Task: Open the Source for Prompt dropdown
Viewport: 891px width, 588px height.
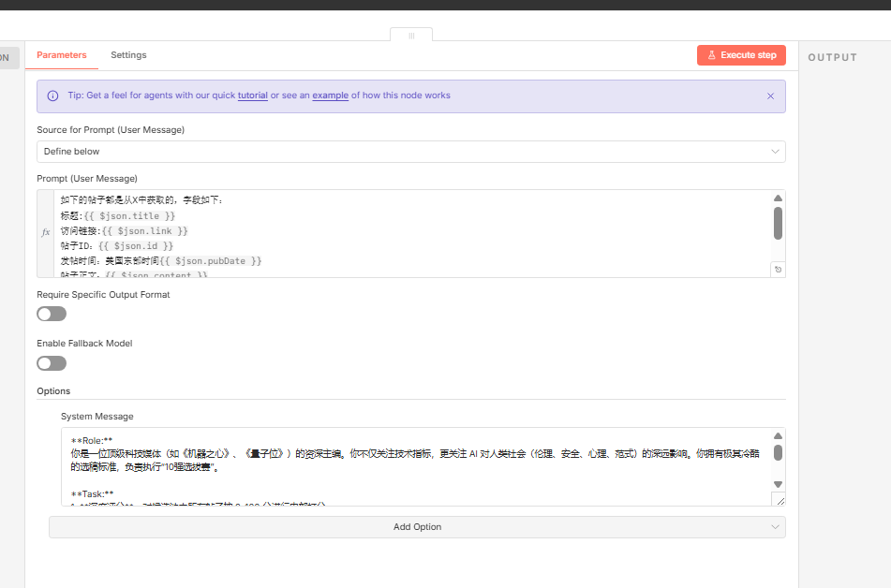Action: coord(410,152)
